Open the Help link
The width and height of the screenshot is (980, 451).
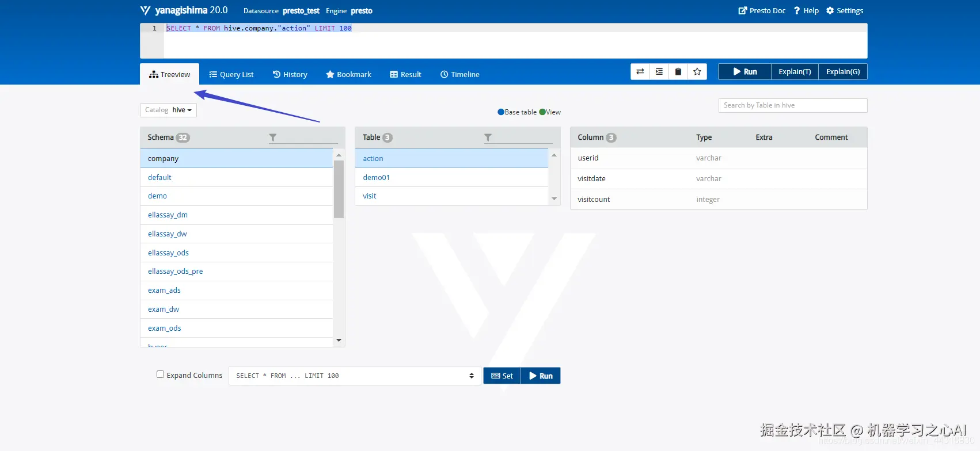click(x=806, y=10)
